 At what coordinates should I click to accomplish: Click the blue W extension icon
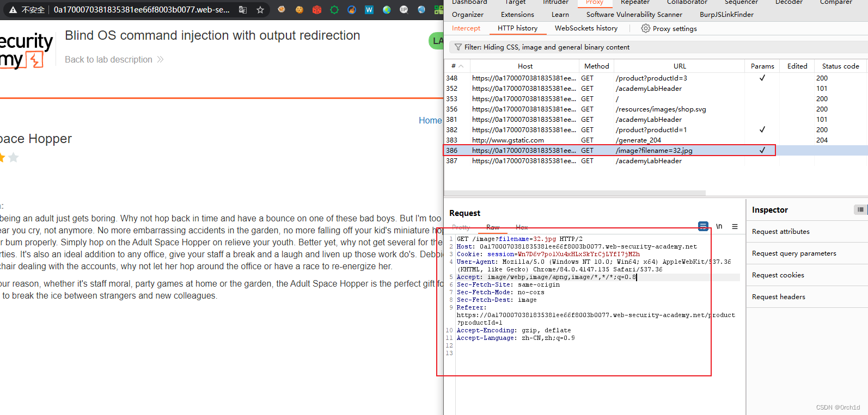pyautogui.click(x=369, y=10)
